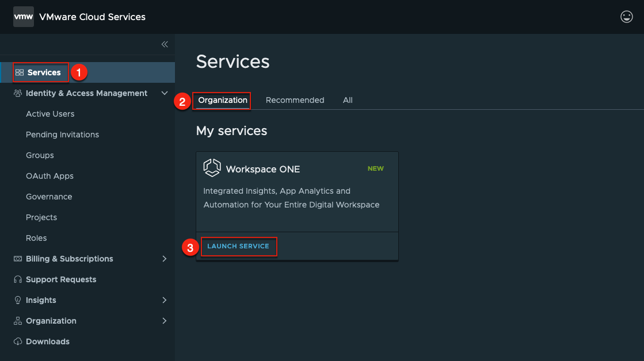Screen dimensions: 644x361
Task: Expand the Organization sidebar chevron
Action: 164,321
